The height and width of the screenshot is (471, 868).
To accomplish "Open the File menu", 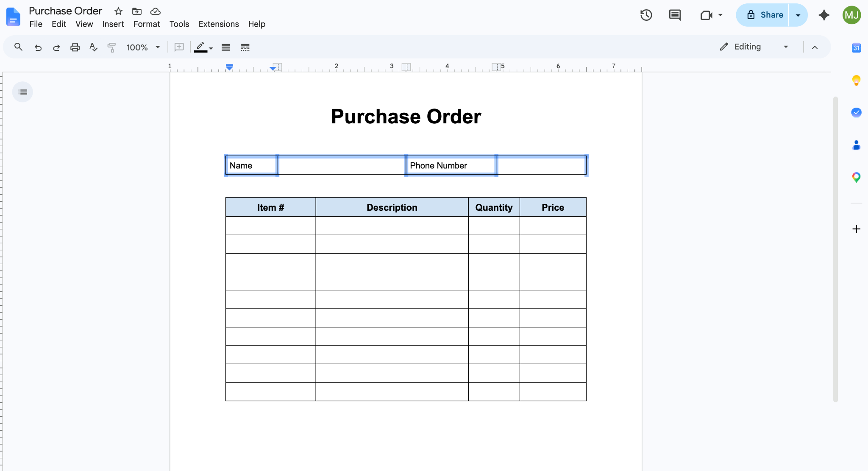I will (36, 24).
